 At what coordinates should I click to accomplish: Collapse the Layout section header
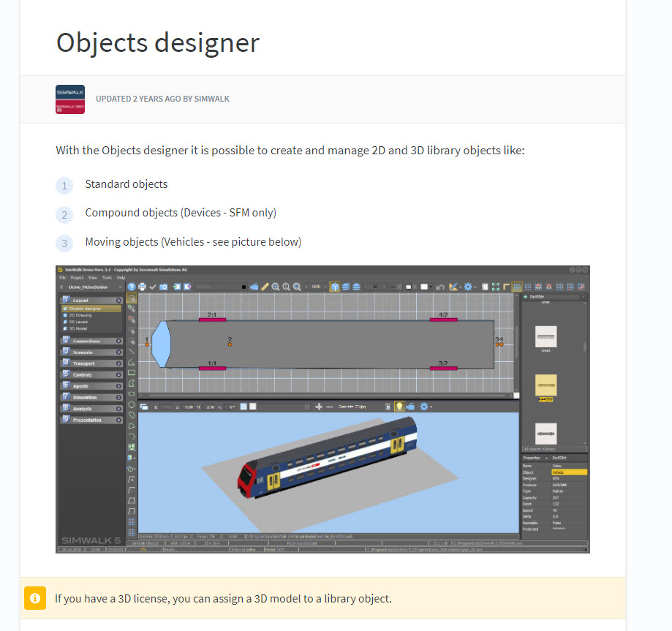pos(91,300)
